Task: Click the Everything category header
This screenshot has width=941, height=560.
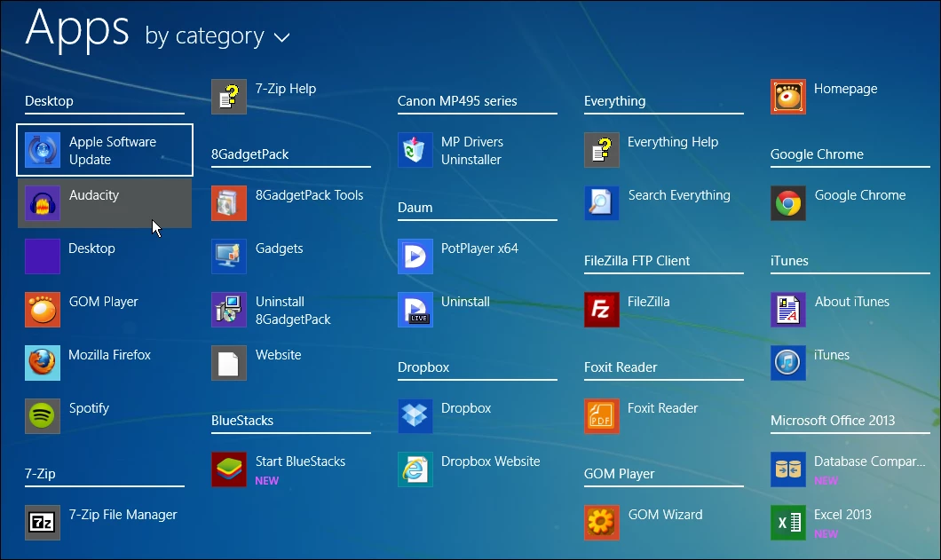Action: [615, 101]
